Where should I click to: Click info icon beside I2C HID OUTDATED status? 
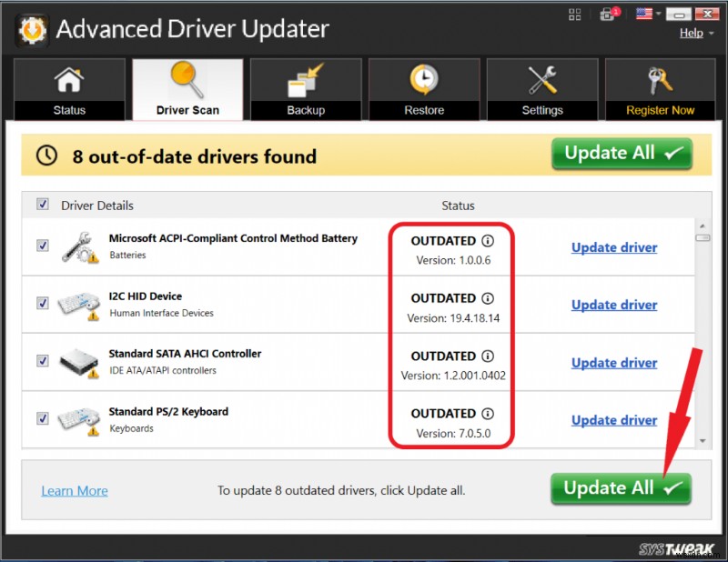[488, 298]
